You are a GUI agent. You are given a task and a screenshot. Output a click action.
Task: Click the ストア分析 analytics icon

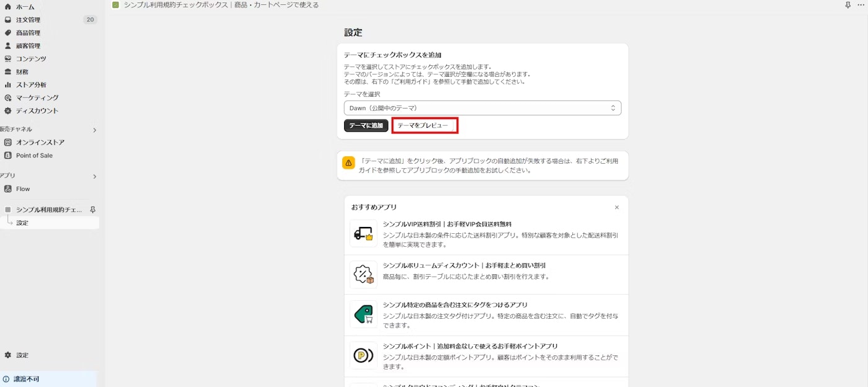(x=9, y=84)
